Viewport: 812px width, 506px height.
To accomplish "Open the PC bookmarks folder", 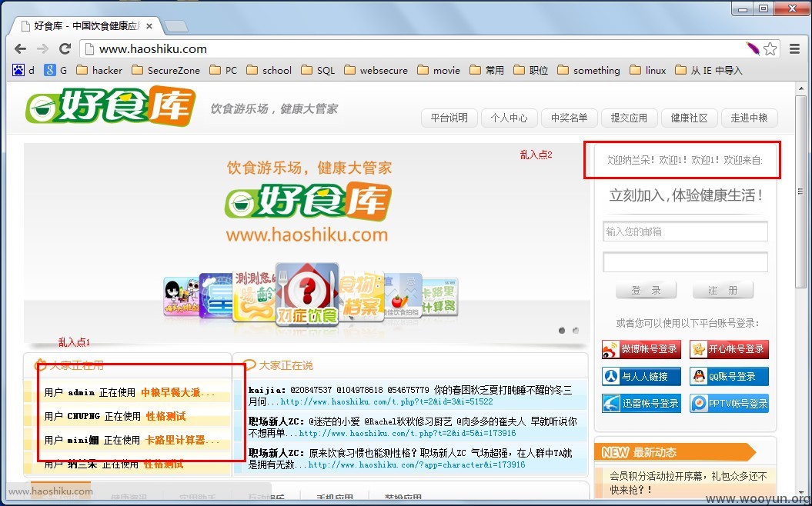I will [x=223, y=70].
